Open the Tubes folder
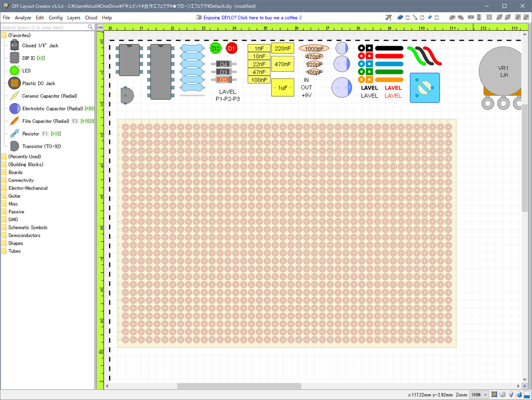This screenshot has width=532, height=400. [11, 251]
